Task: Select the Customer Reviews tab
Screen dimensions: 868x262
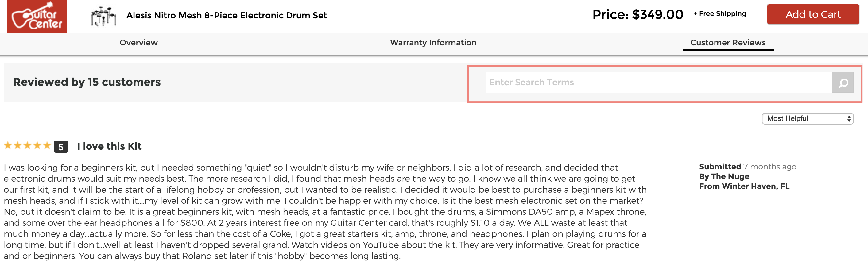Action: pyautogui.click(x=728, y=43)
